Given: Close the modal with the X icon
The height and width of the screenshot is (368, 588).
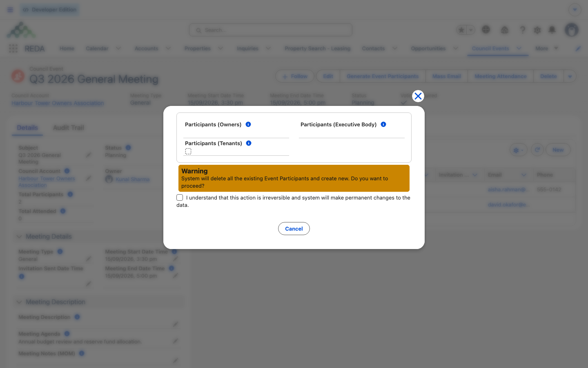Looking at the screenshot, I should coord(418,96).
